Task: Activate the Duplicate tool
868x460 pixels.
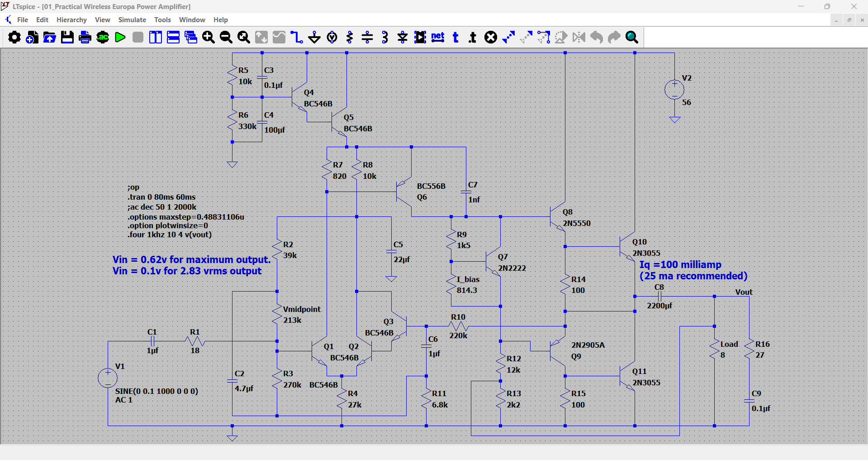Action: (508, 37)
